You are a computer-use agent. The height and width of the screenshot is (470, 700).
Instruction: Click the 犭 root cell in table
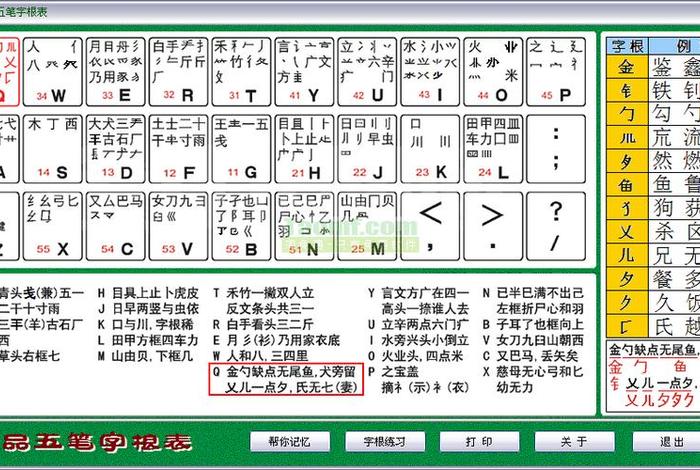pyautogui.click(x=627, y=208)
